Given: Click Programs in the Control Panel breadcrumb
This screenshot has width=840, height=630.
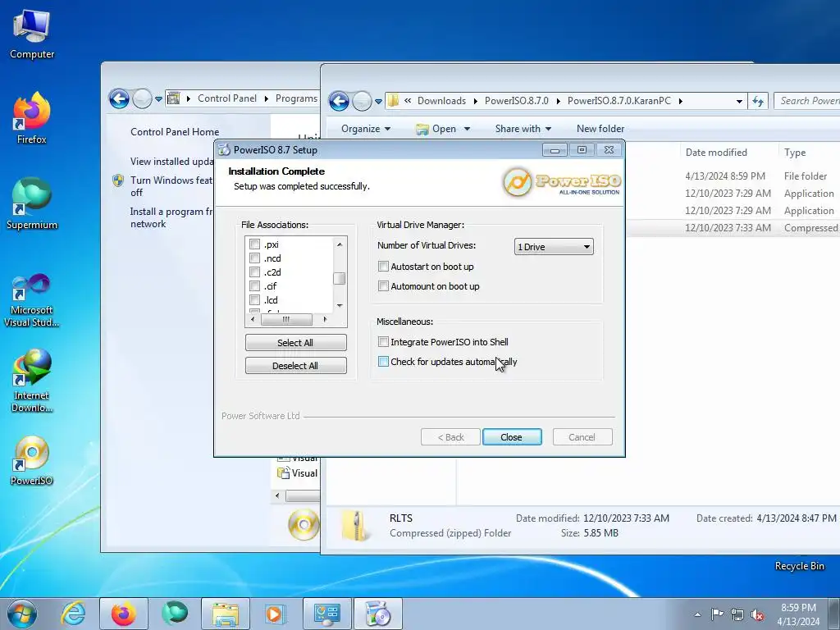Looking at the screenshot, I should tap(296, 98).
